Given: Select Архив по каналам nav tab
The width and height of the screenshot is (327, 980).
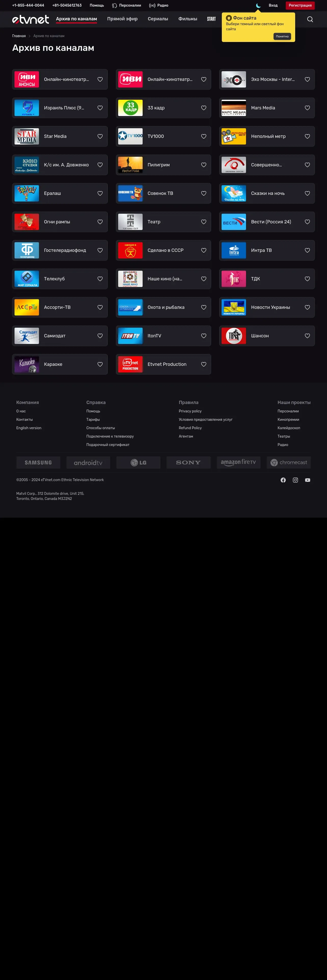Looking at the screenshot, I should point(76,19).
